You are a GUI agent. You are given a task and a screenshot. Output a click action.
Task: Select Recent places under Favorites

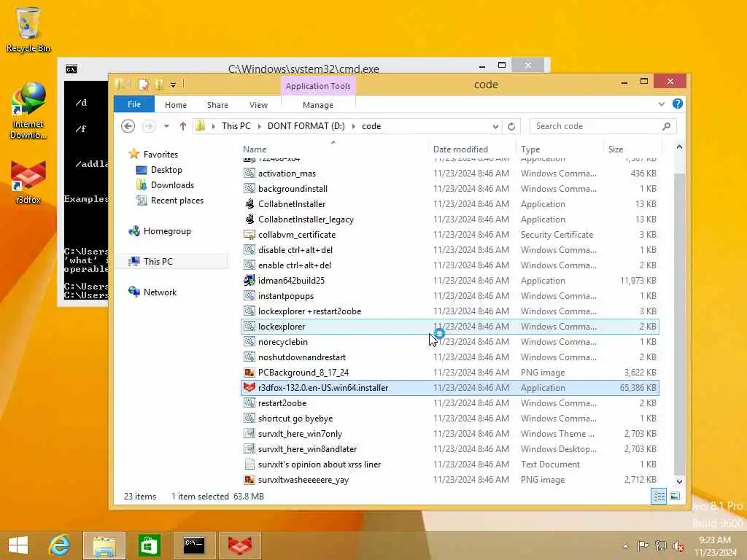(x=177, y=201)
